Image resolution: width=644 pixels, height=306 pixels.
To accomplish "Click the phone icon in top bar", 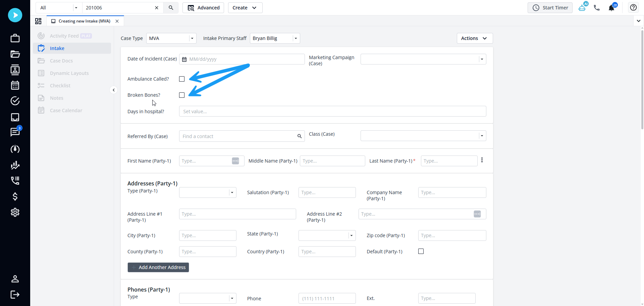I will 597,8.
